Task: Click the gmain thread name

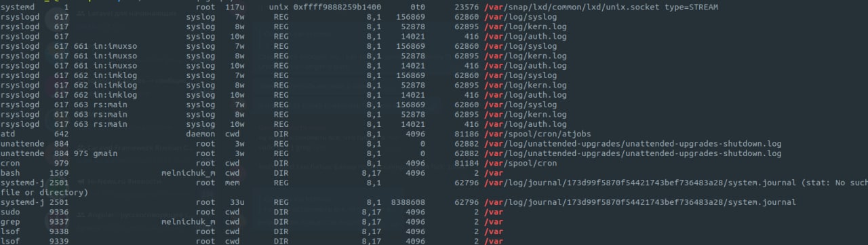Action: 105,153
